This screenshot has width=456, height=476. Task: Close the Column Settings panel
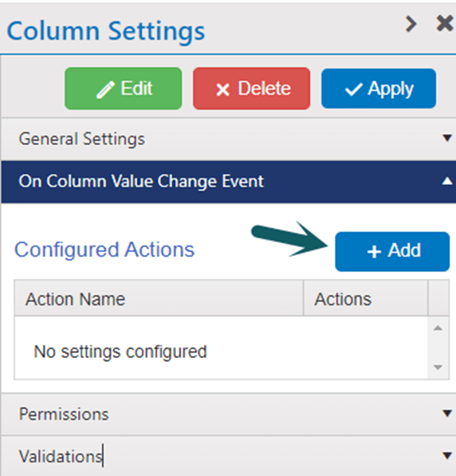click(x=445, y=23)
